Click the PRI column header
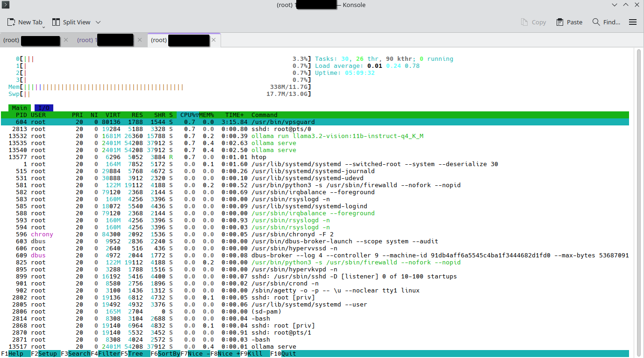The width and height of the screenshot is (644, 358). [x=78, y=115]
